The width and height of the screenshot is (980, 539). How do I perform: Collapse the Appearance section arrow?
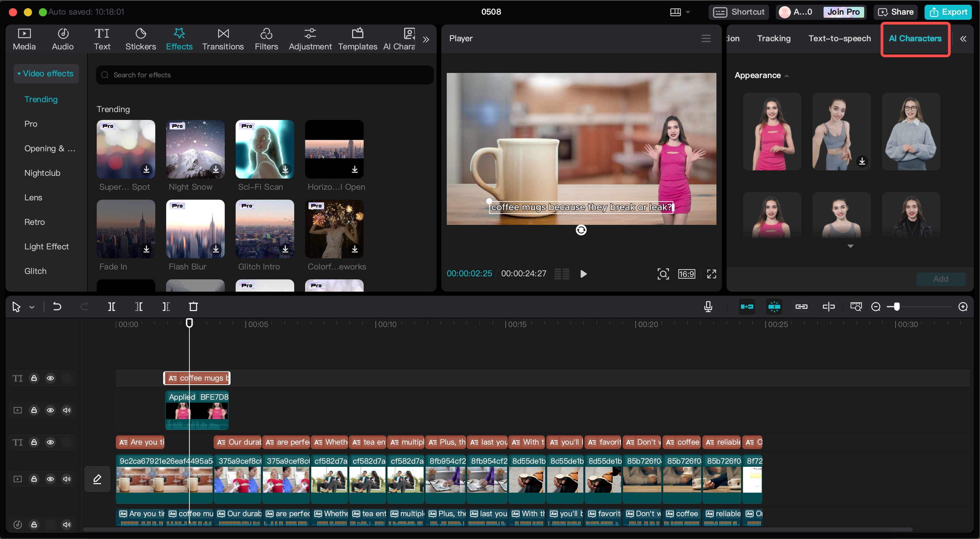pos(786,76)
